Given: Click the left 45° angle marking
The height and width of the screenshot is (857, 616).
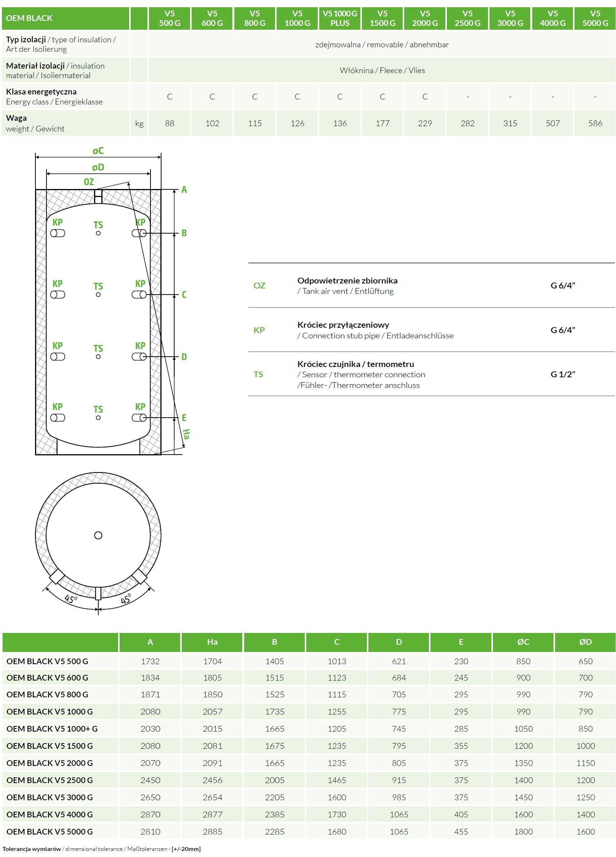Looking at the screenshot, I should (x=70, y=599).
